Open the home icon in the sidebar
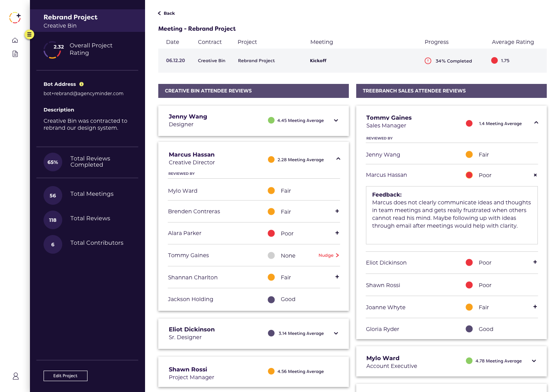Image resolution: width=560 pixels, height=392 pixels. (x=15, y=40)
